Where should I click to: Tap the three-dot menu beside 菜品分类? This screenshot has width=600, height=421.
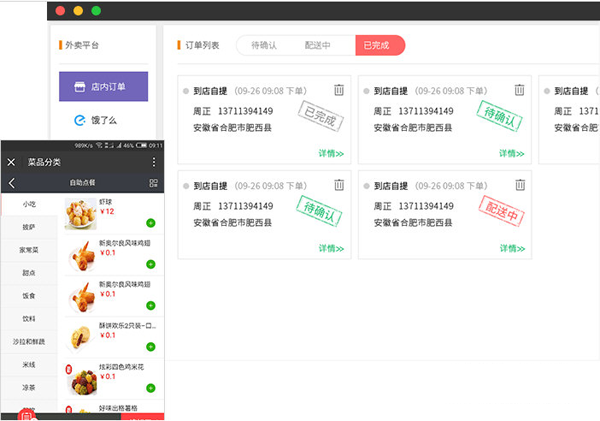pos(154,162)
